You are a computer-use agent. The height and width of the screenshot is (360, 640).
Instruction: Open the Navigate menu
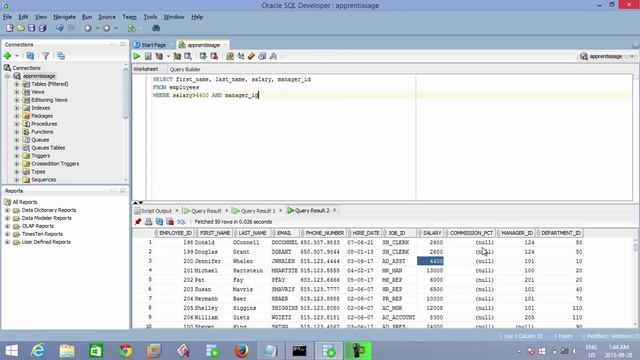click(x=64, y=17)
